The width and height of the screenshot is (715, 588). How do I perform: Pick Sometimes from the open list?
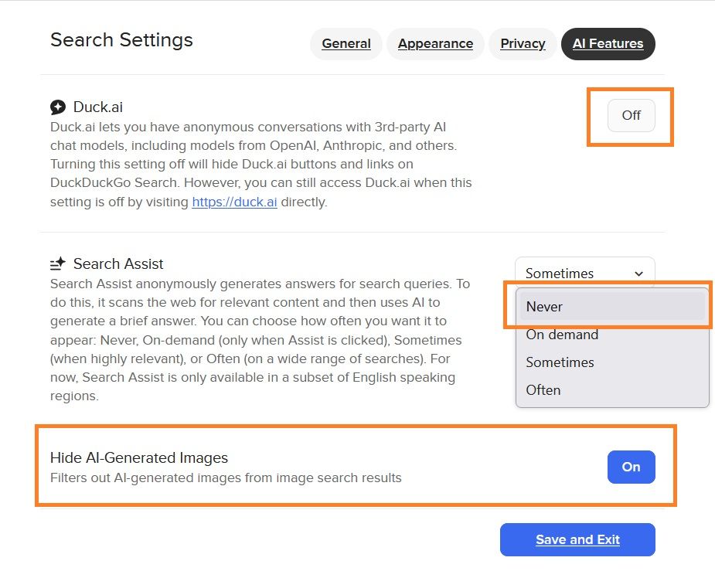coord(612,362)
